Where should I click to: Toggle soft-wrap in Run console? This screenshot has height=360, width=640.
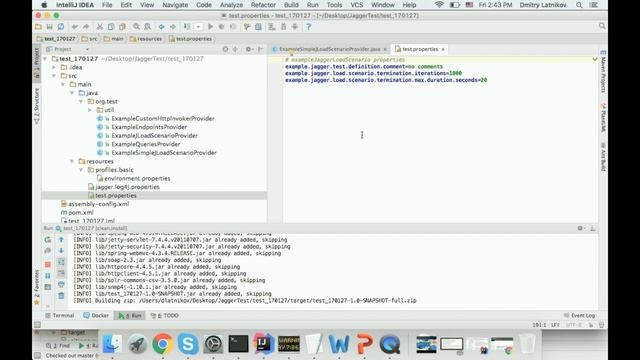(x=61, y=262)
